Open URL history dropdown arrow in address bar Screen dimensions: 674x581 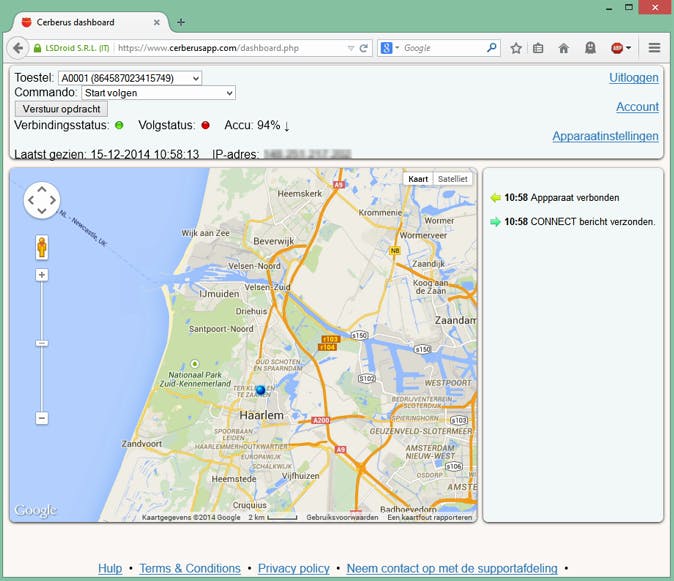point(351,48)
